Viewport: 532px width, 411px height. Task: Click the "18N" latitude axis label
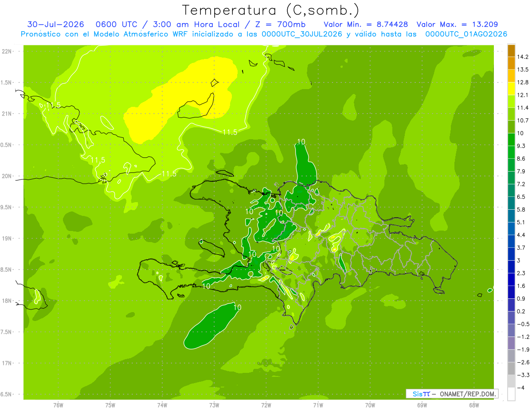[x=7, y=301]
